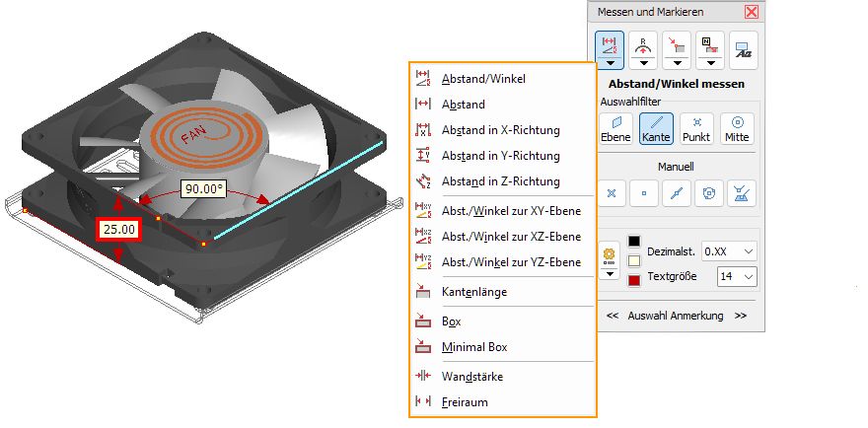Open the Abstand/Winkel measurement tool dropdown
This screenshot has width=868, height=428.
tap(611, 63)
